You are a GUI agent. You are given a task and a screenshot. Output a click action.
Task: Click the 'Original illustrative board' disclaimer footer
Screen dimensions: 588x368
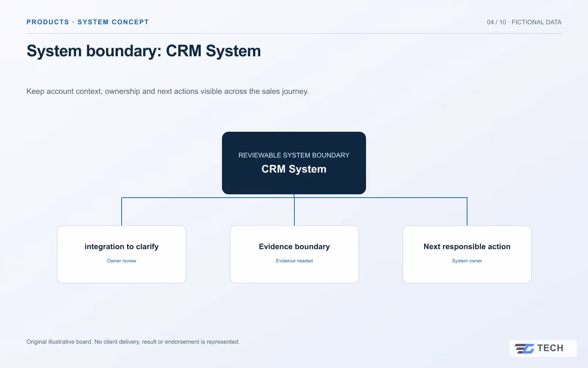pos(133,342)
